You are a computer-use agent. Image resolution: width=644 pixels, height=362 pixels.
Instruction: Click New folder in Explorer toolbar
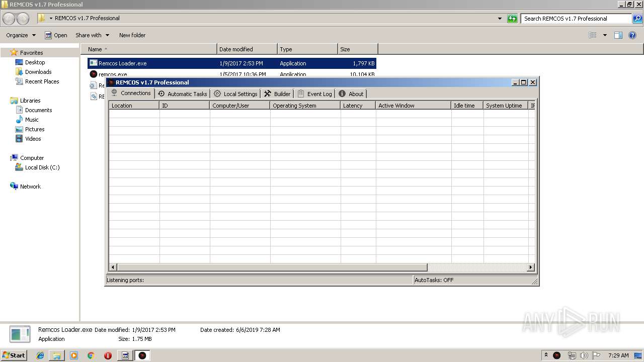point(132,35)
